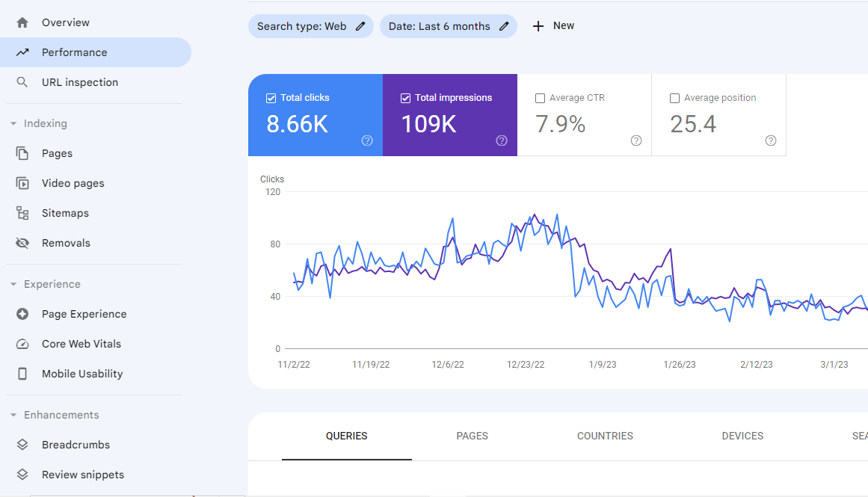Open URL inspection in sidebar
The height and width of the screenshot is (497, 868).
pyautogui.click(x=95, y=82)
